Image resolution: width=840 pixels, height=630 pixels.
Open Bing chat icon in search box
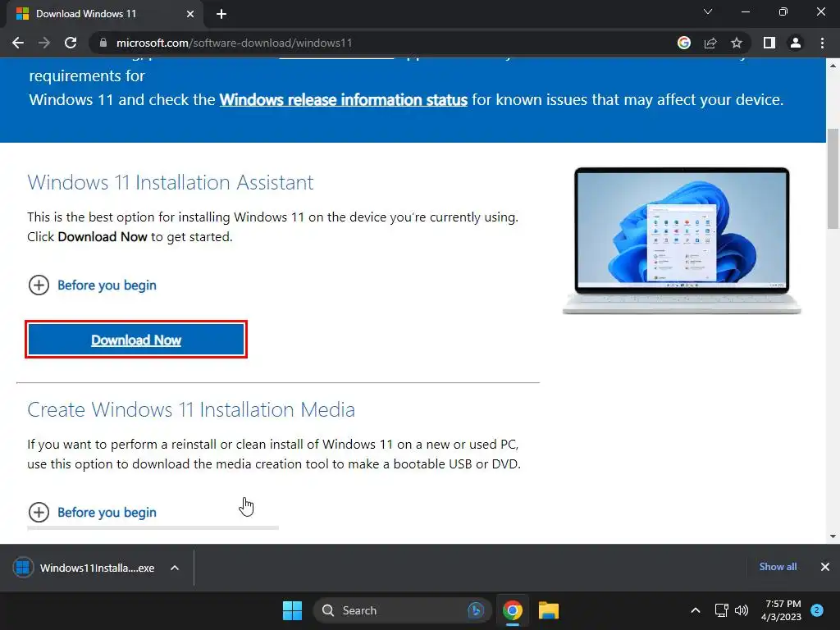[x=476, y=610]
